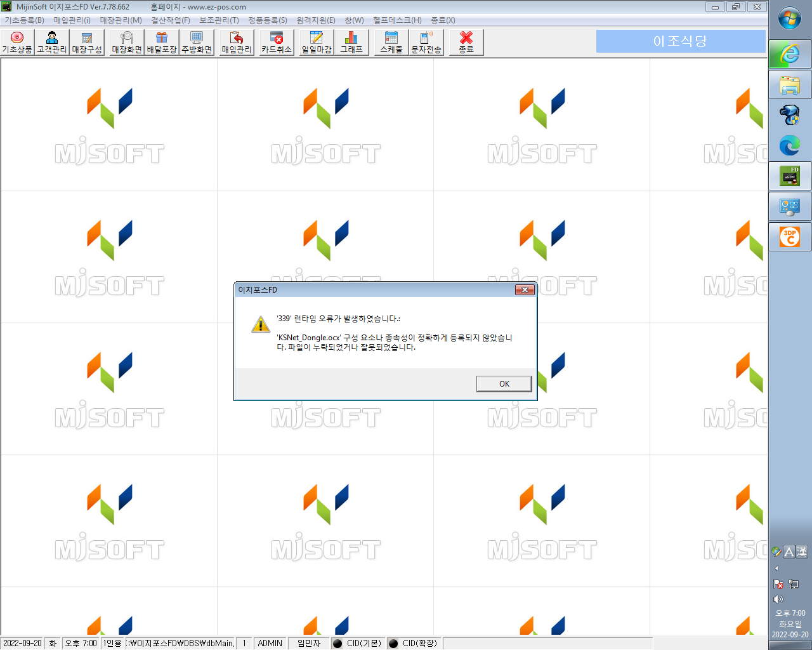The width and height of the screenshot is (812, 650).
Task: Click the 1인용 status bar entry
Action: [x=112, y=643]
